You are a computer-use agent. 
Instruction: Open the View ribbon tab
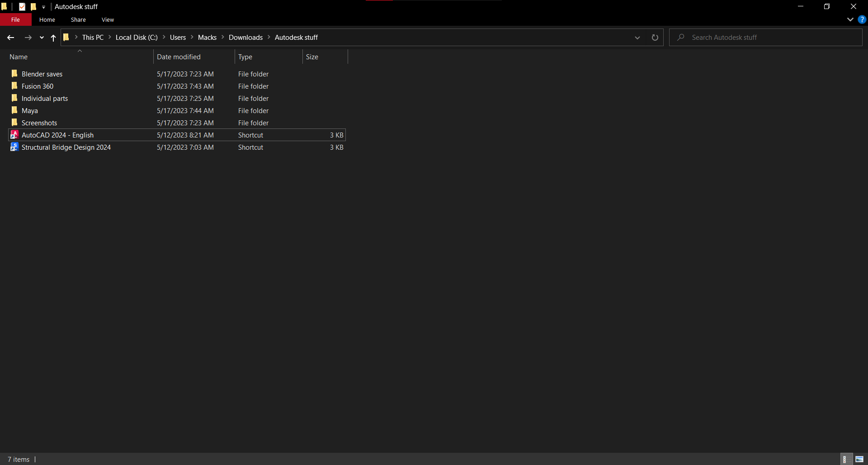(108, 19)
